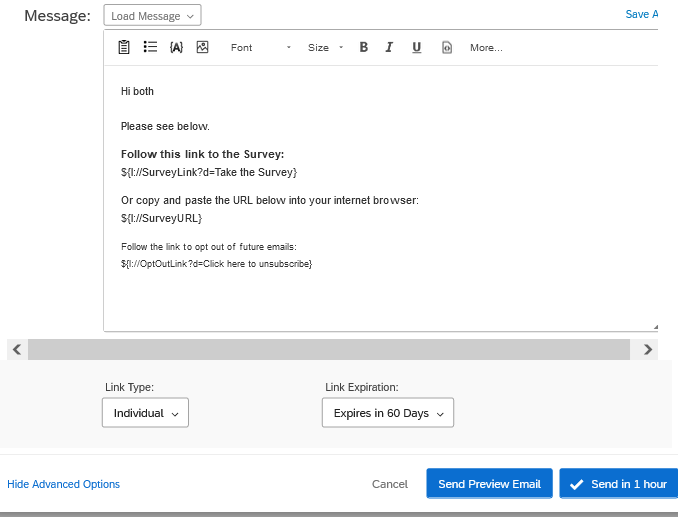This screenshot has height=517, width=678.
Task: Expand the Load Message dropdown
Action: point(152,16)
